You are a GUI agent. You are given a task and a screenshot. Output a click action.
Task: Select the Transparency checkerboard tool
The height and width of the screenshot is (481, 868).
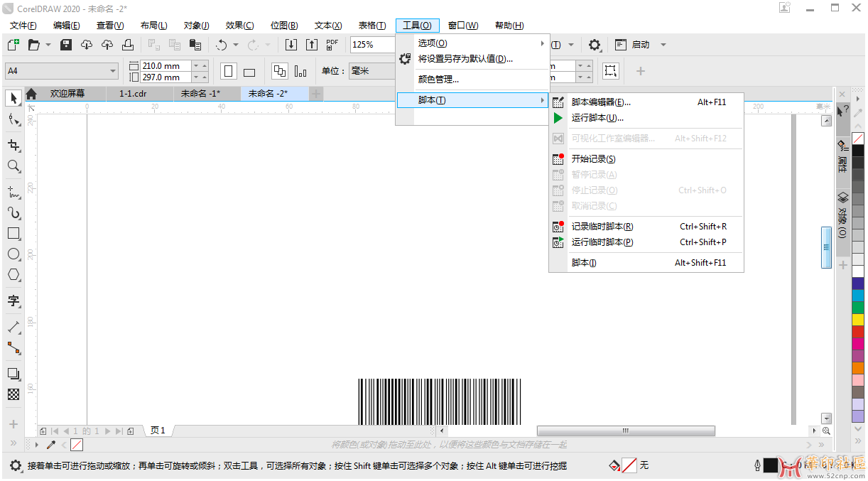13,394
